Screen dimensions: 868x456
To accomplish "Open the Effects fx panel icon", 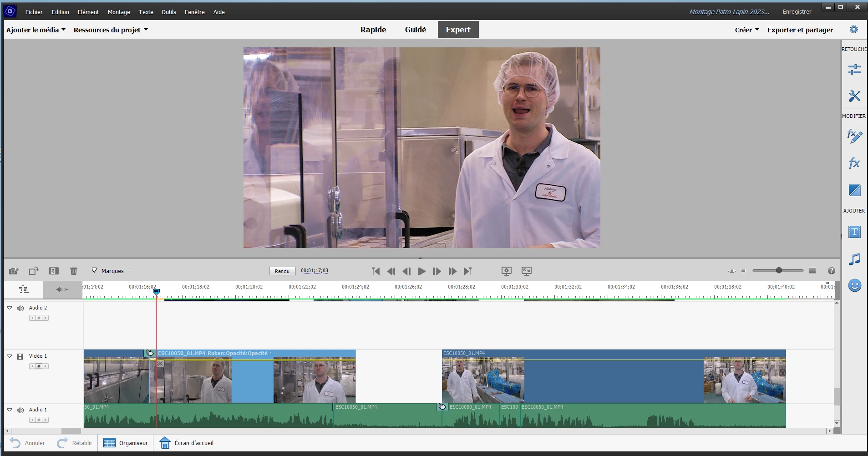I will 854,163.
